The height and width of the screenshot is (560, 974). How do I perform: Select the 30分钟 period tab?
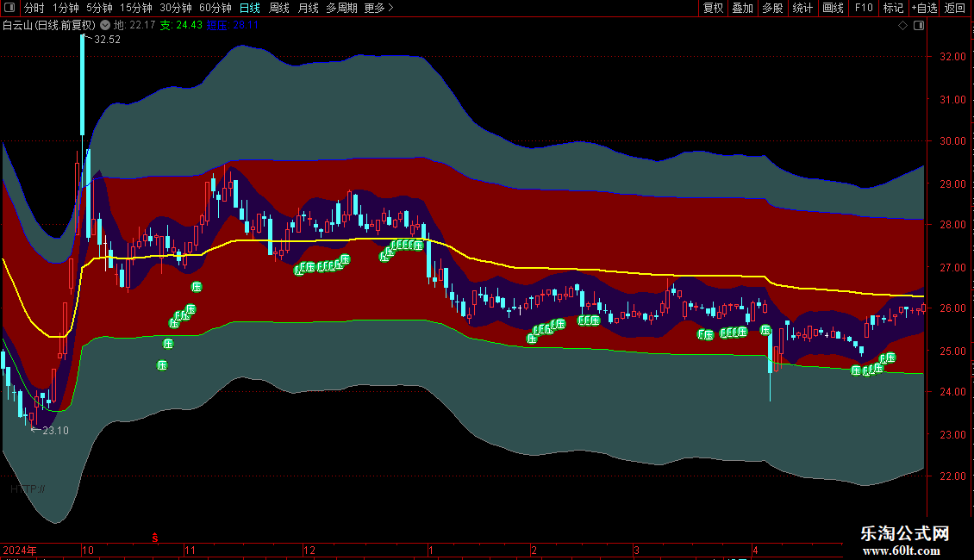tap(176, 8)
